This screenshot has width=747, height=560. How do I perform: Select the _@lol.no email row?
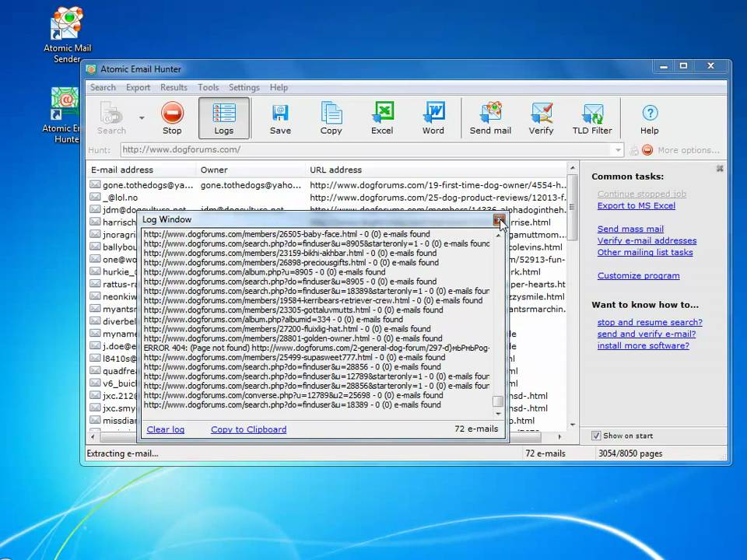(328, 198)
